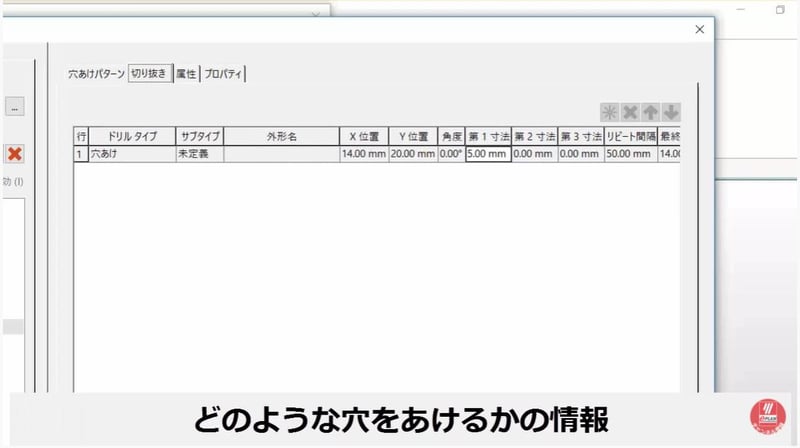
Task: Select row header number 1
Action: pos(81,154)
